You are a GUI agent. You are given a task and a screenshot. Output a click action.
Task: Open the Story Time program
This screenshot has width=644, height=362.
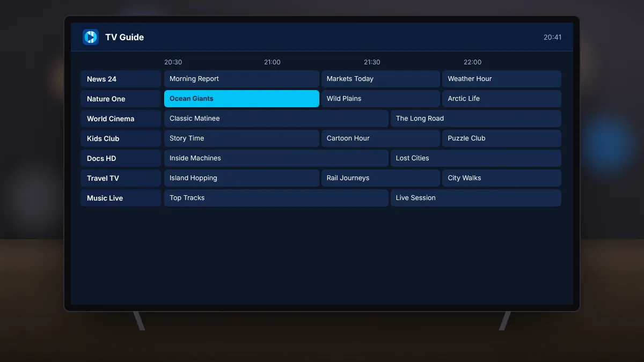tap(241, 138)
